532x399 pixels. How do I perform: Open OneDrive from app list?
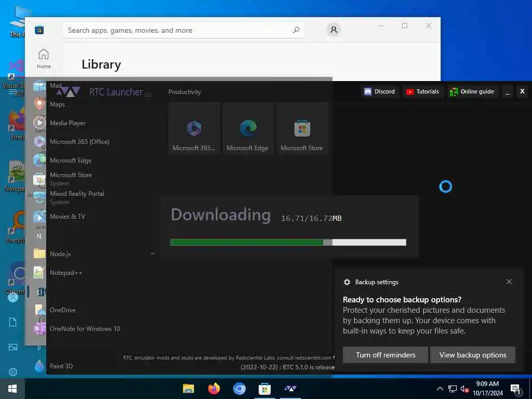pyautogui.click(x=63, y=310)
